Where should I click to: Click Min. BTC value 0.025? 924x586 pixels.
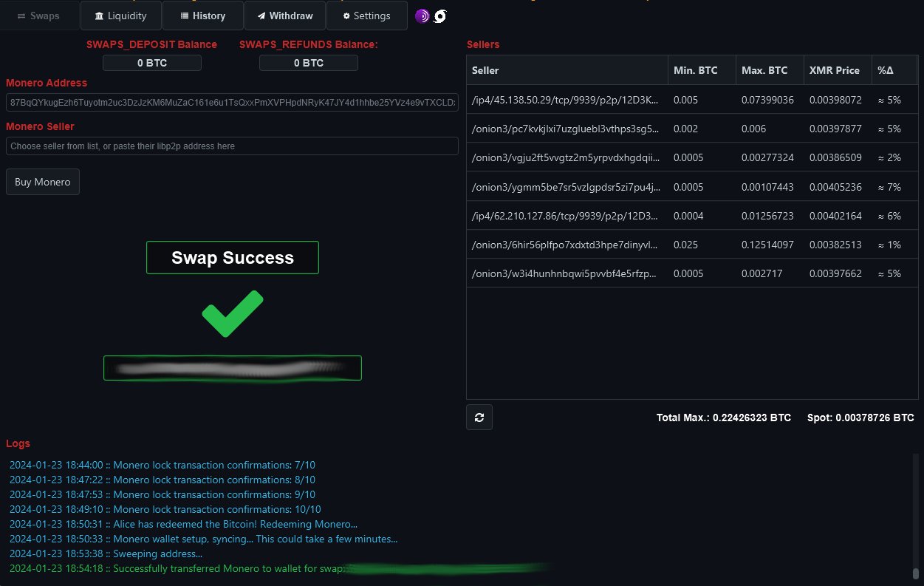[685, 245]
